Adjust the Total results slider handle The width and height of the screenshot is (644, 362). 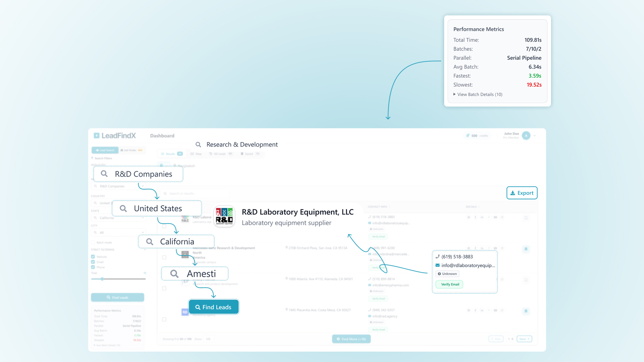coord(102,279)
